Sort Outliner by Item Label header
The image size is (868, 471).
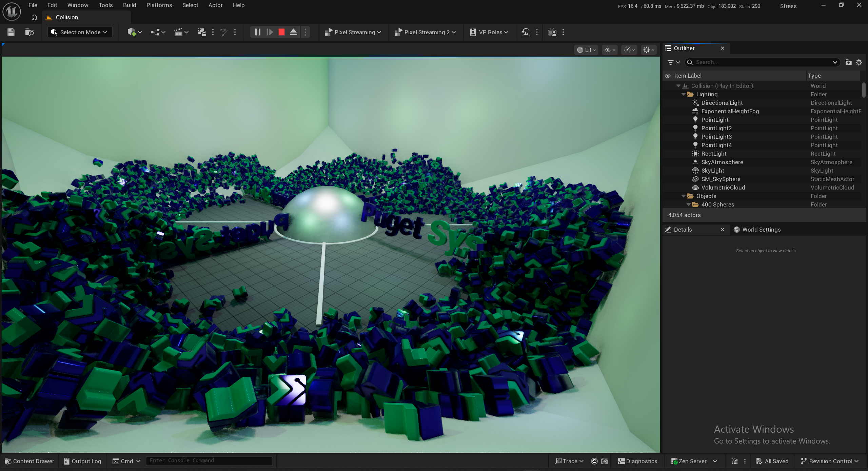coord(739,76)
